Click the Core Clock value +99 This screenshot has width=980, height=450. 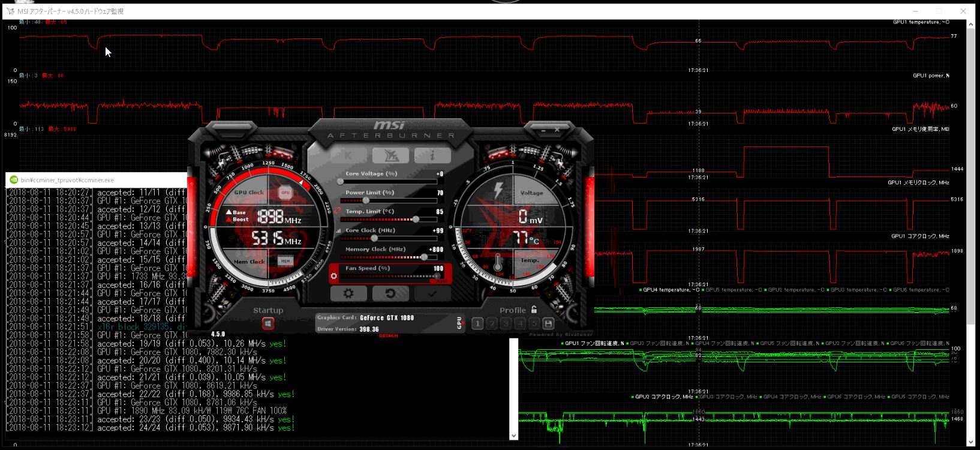click(438, 230)
